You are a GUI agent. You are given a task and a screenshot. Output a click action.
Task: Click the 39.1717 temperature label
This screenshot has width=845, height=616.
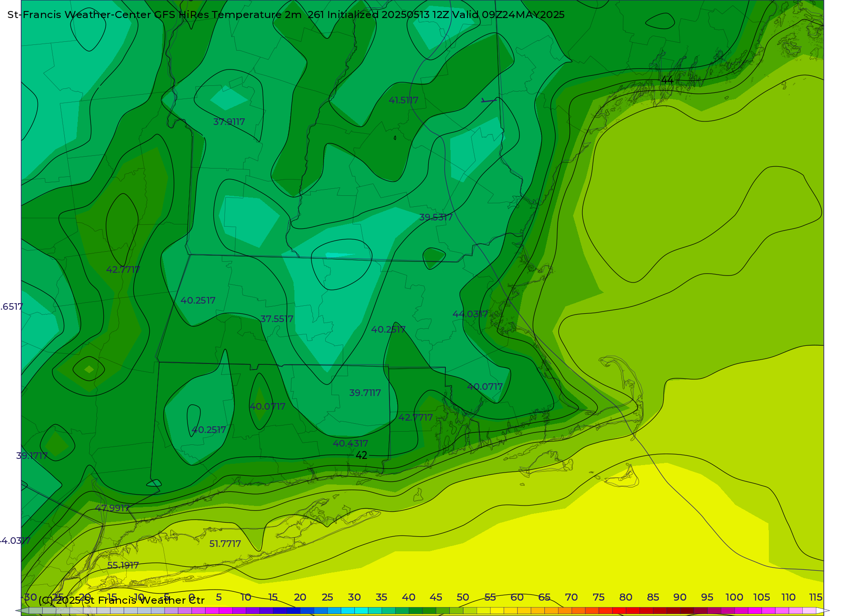click(x=32, y=456)
